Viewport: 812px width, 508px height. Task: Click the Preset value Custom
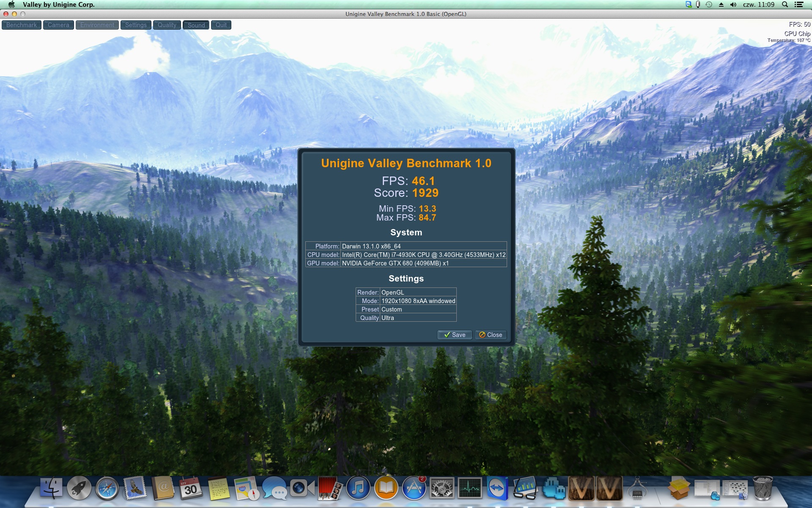coord(392,309)
